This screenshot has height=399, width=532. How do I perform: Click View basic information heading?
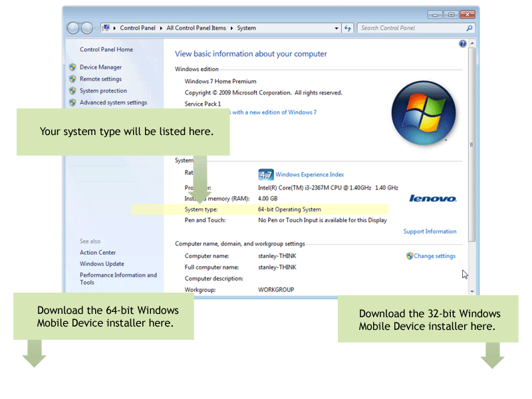pos(251,54)
